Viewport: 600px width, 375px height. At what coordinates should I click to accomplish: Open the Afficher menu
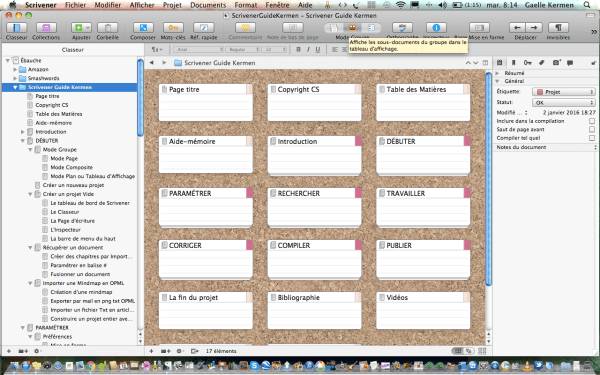tap(141, 5)
